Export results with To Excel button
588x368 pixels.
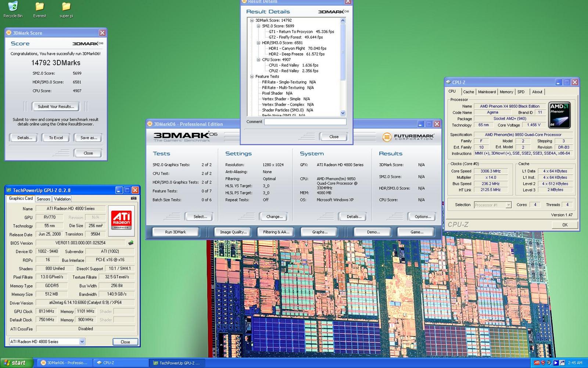coord(56,138)
